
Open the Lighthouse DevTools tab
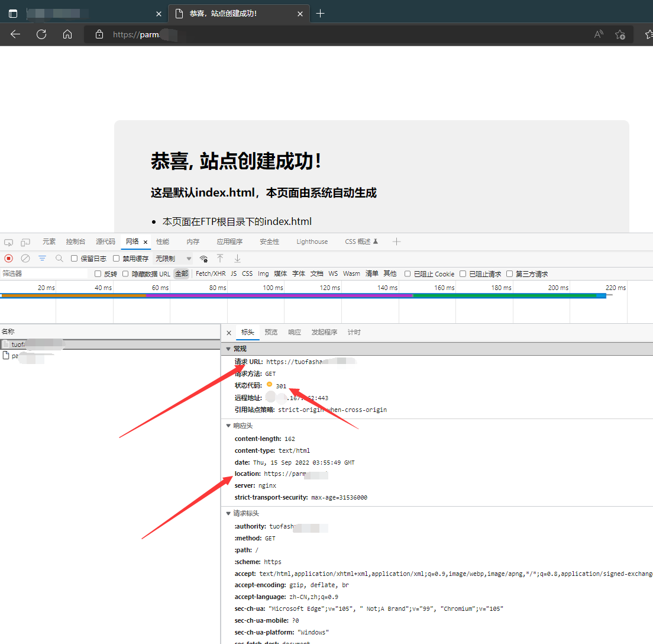[312, 241]
